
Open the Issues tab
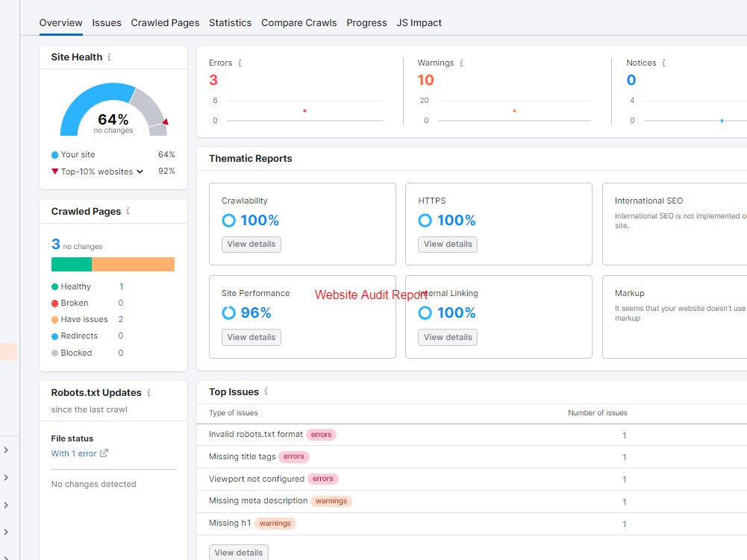tap(107, 22)
